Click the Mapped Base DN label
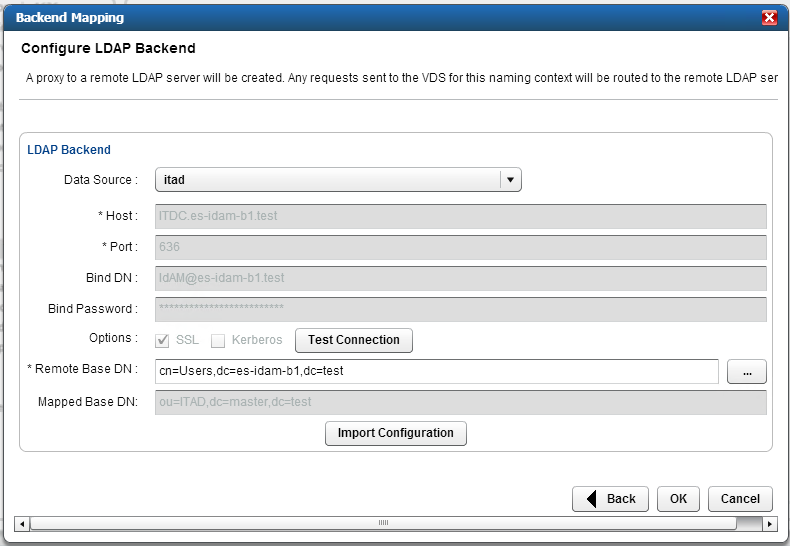This screenshot has height=551, width=790. coord(88,402)
